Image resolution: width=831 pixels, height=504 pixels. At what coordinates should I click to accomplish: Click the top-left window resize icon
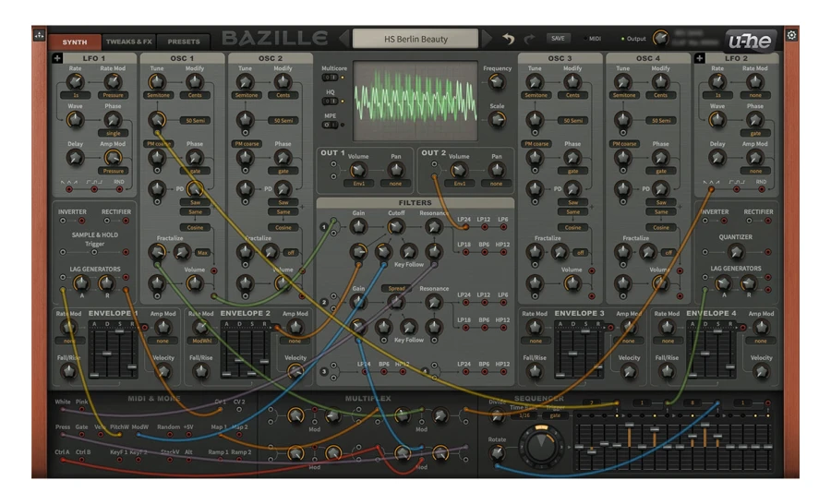coord(39,35)
